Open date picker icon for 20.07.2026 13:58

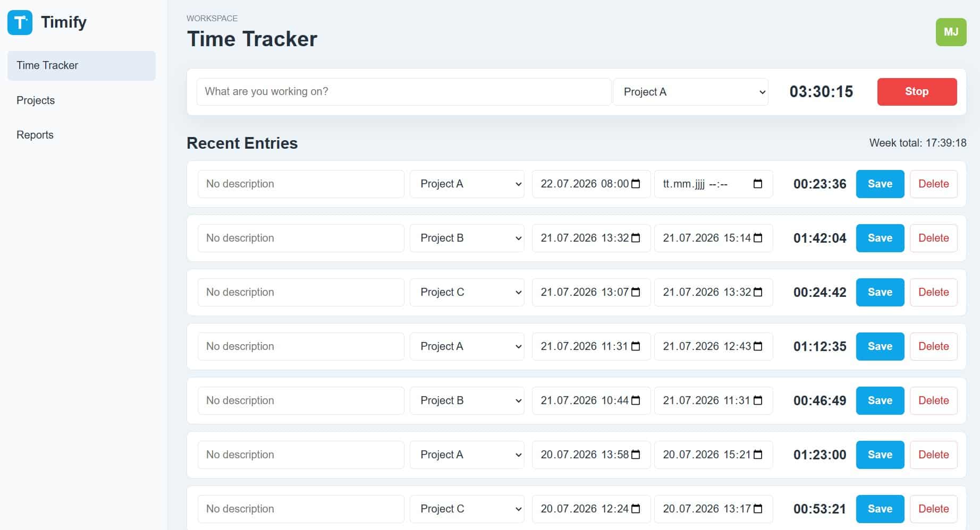point(636,455)
